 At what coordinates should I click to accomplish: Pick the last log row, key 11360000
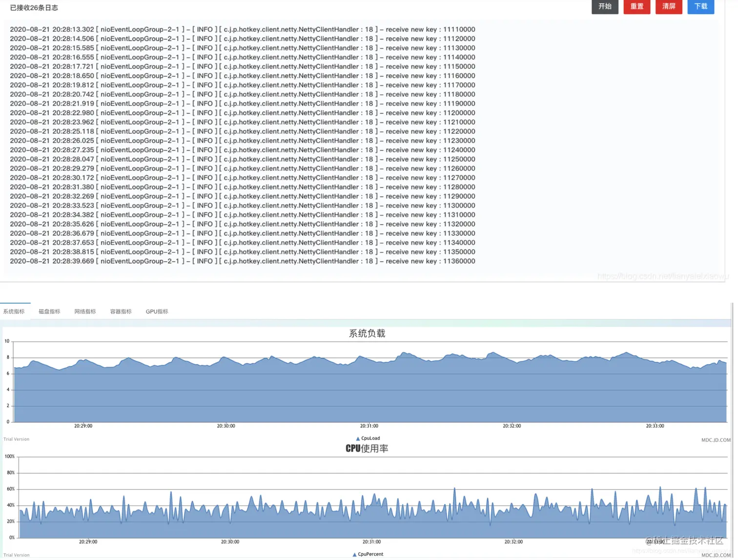pos(243,261)
